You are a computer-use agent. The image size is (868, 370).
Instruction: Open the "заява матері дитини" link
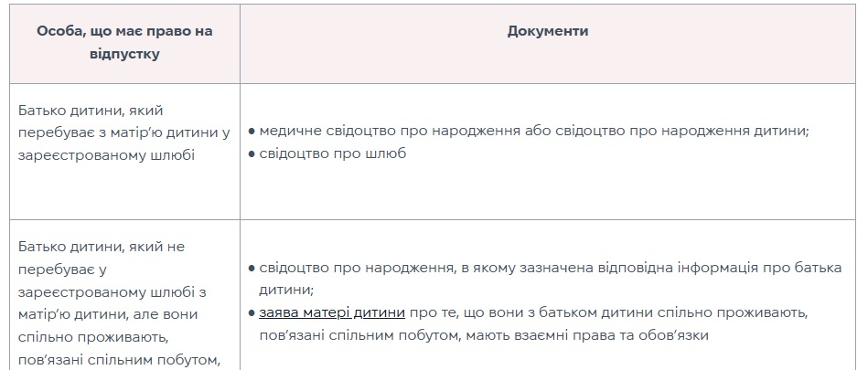coord(331,312)
